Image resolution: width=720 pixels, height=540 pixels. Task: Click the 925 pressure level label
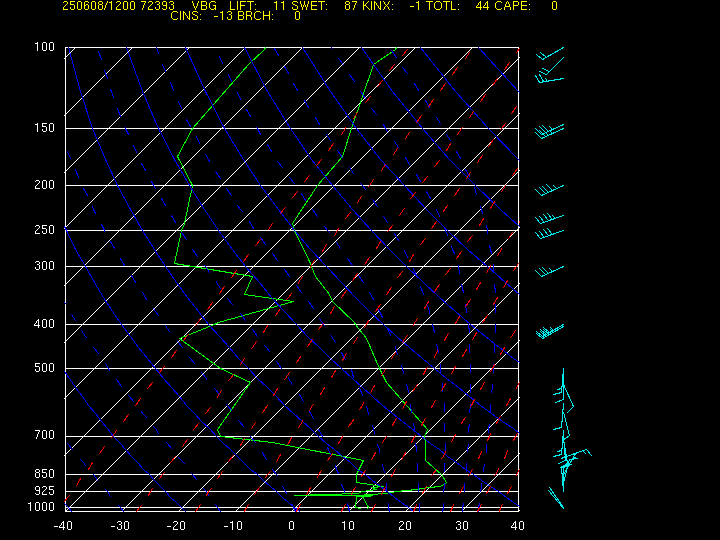45,491
